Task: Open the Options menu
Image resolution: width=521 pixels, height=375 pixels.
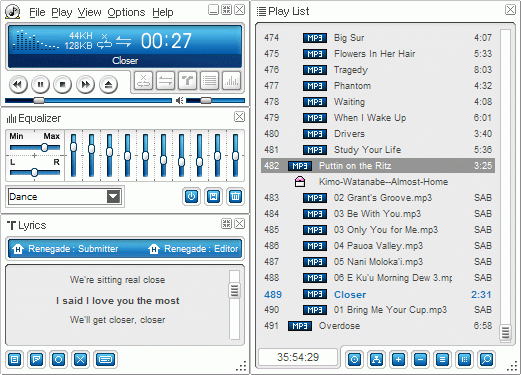Action: point(126,12)
